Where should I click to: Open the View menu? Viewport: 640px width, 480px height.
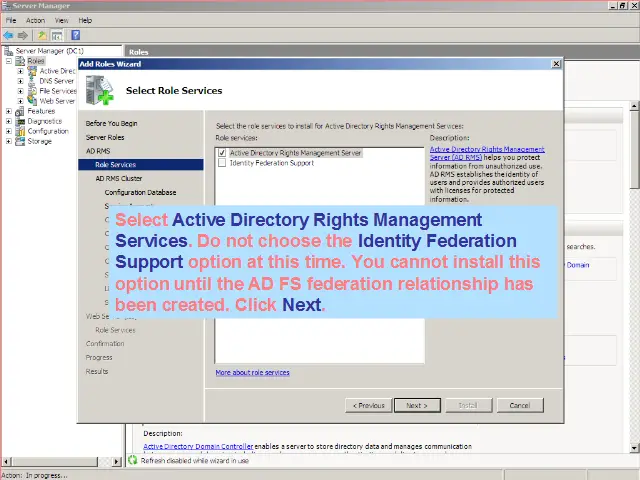(62, 20)
